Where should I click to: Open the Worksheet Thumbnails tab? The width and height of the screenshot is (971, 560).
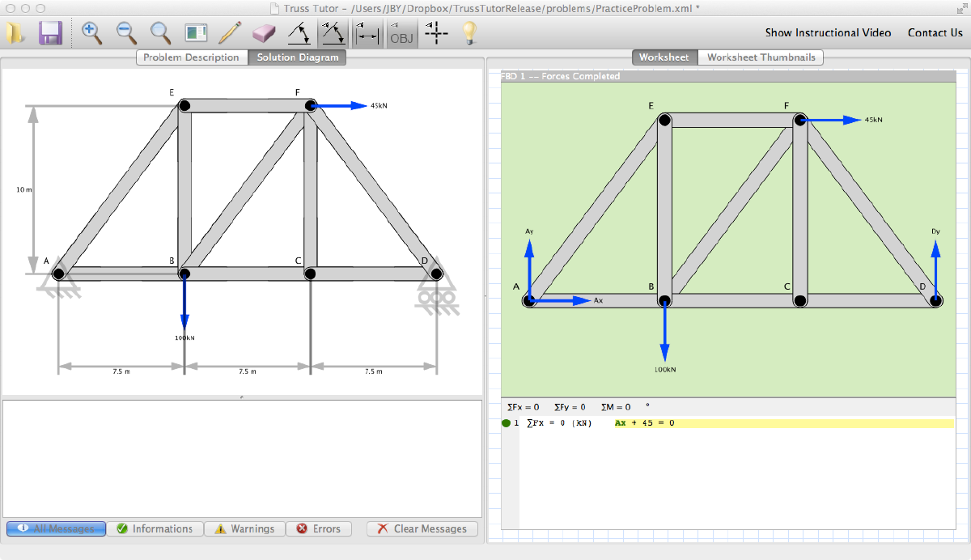pyautogui.click(x=760, y=57)
